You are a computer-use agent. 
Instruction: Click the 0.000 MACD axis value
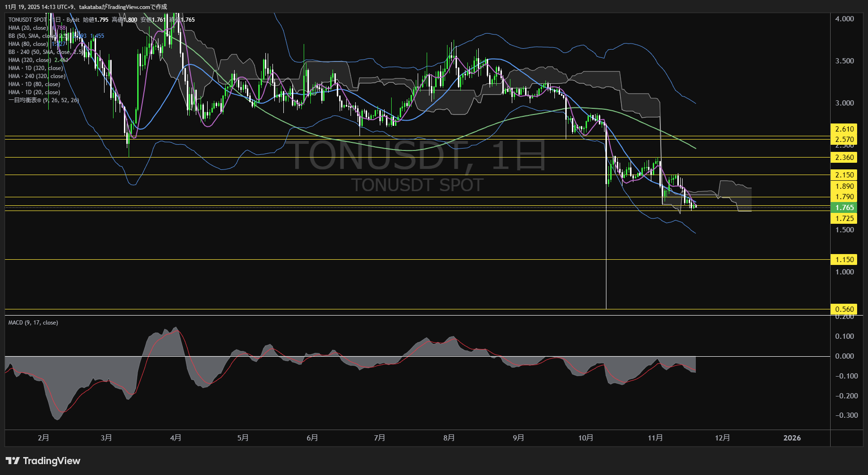click(844, 356)
